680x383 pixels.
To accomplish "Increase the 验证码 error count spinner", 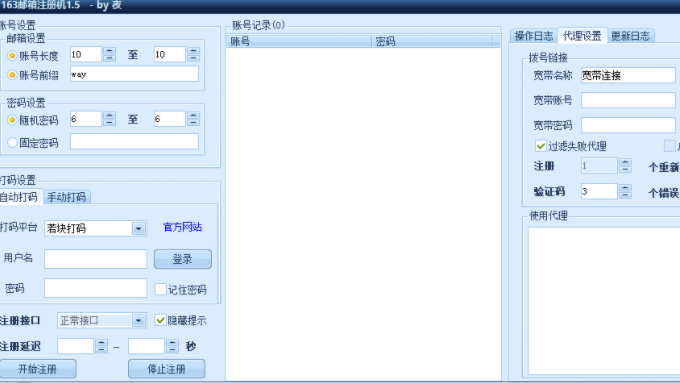I will tap(625, 188).
